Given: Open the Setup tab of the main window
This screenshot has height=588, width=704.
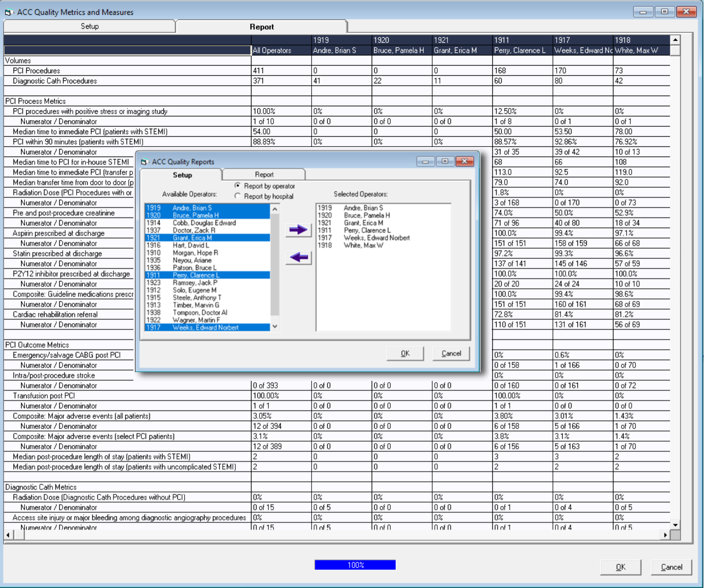Looking at the screenshot, I should 90,26.
